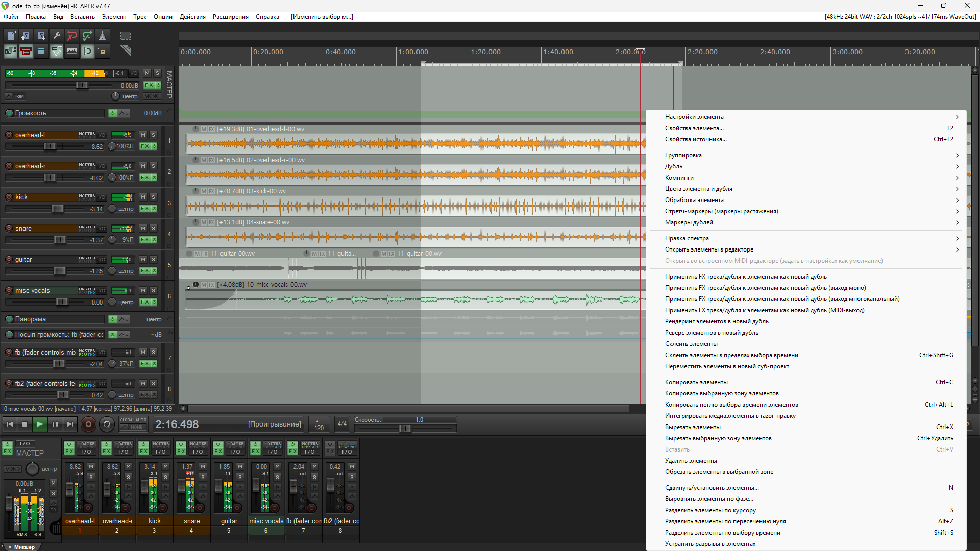
Task: Select Склеить элементы context menu item
Action: coord(691,344)
